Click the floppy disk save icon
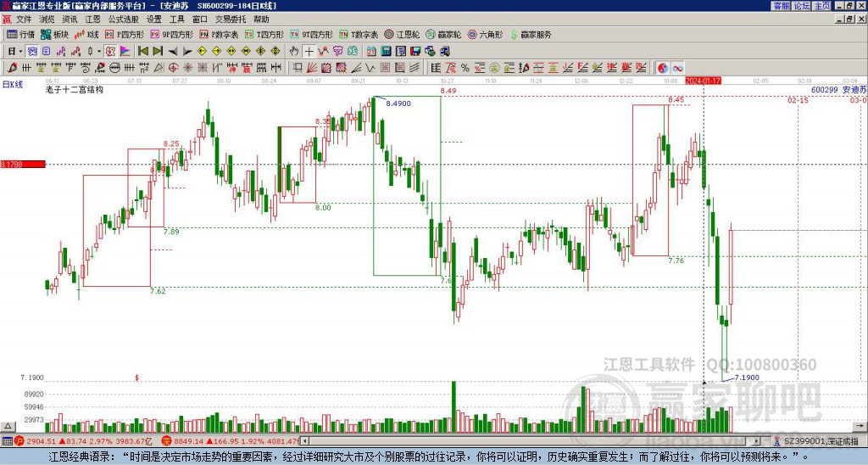The height and width of the screenshot is (465, 868). (415, 52)
